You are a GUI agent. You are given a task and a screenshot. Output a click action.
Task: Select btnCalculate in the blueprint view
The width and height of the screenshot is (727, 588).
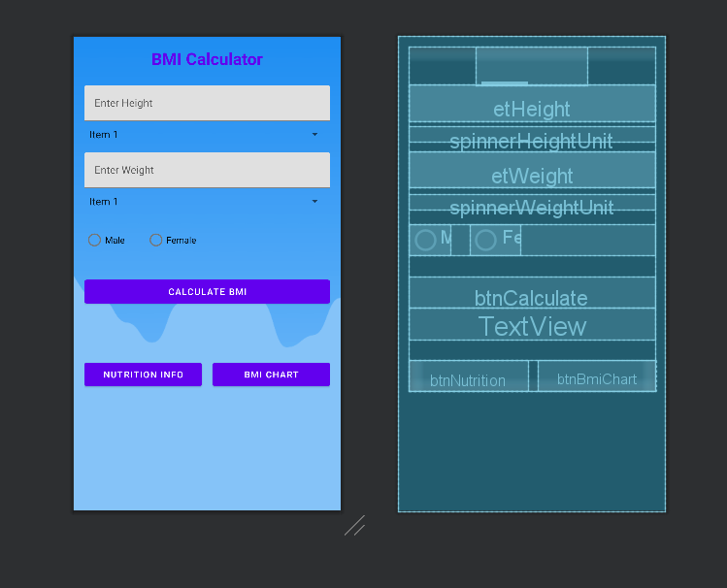coord(531,295)
